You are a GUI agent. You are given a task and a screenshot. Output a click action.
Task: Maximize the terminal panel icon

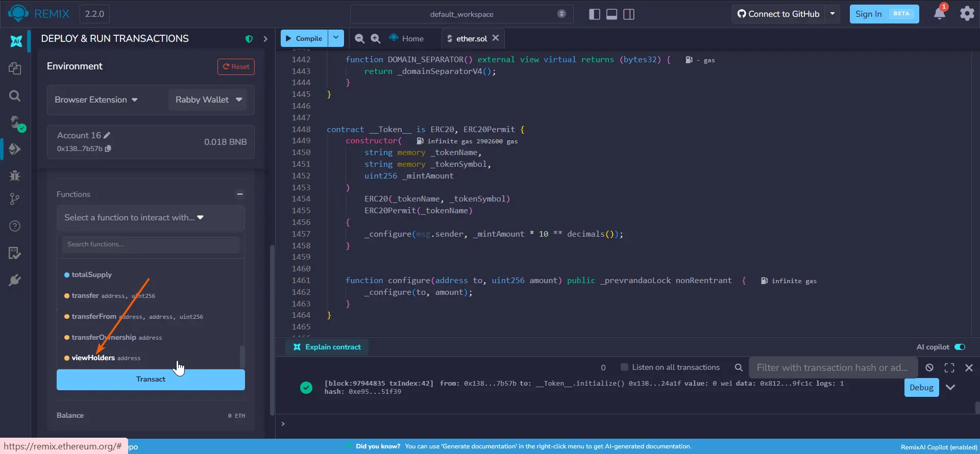click(x=949, y=367)
